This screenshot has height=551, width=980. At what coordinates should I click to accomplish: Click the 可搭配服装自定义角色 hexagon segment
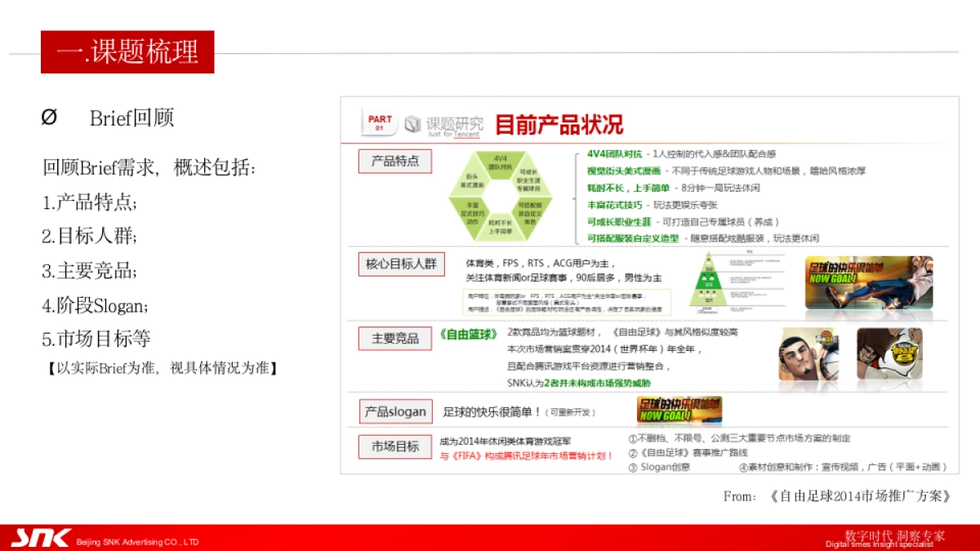coord(529,213)
